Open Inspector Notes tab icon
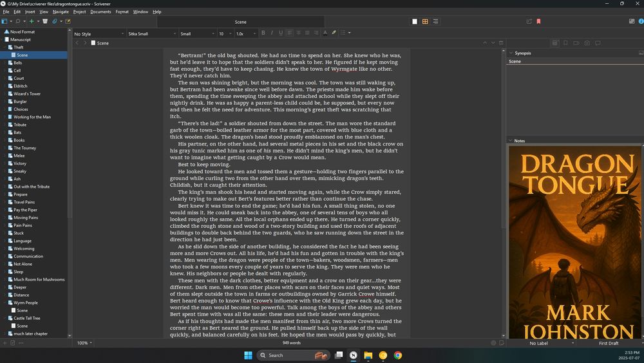 tap(555, 42)
